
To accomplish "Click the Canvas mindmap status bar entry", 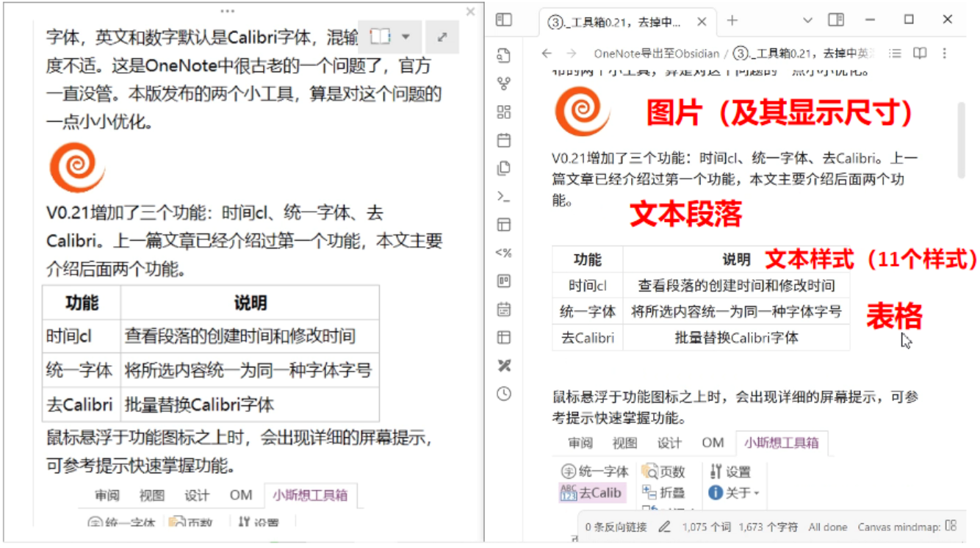I will pos(907,527).
